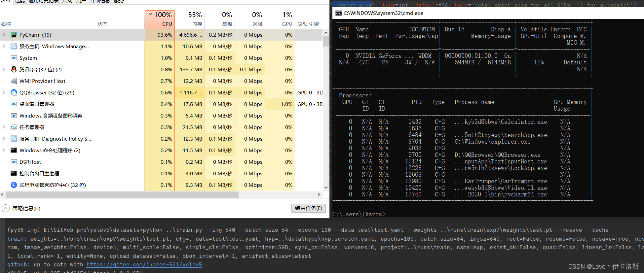The height and width of the screenshot is (273, 644).
Task: Click the 桌面窗口管理器 process icon
Action: click(x=14, y=104)
